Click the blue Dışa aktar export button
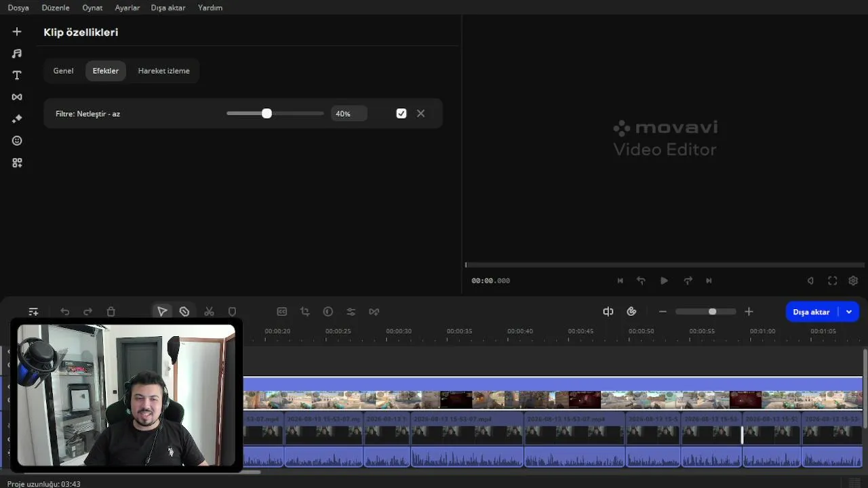 point(812,312)
